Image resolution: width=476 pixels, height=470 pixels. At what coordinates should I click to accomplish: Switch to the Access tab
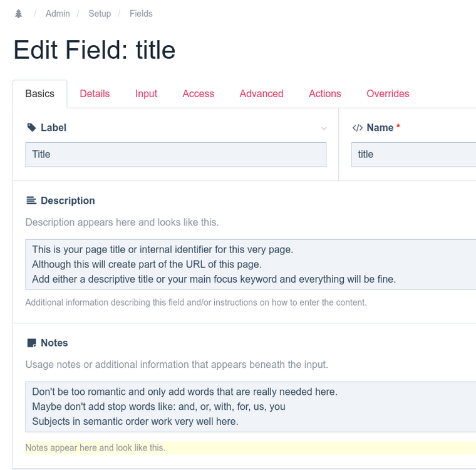pos(198,94)
